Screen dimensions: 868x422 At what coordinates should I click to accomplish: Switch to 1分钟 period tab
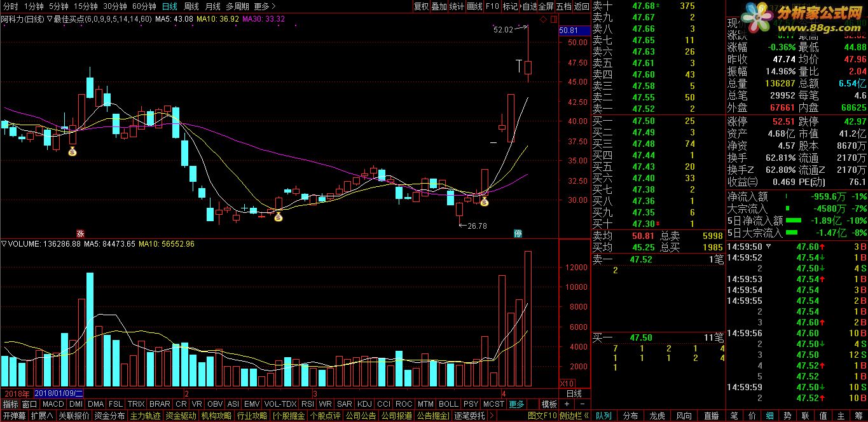34,6
